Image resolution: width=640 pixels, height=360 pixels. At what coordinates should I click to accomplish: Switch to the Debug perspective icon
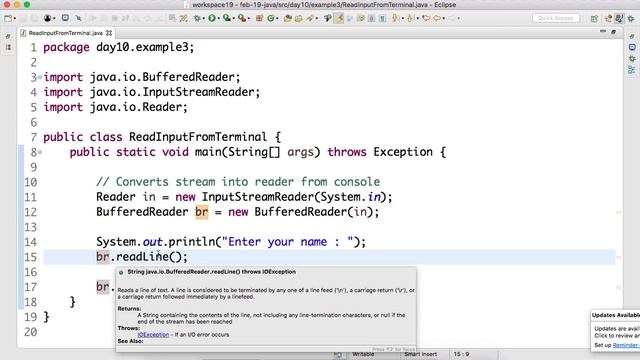coord(631,19)
